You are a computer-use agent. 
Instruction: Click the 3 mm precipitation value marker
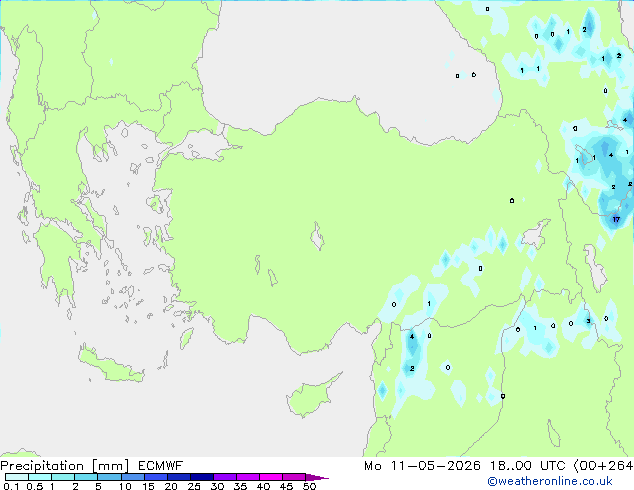tap(588, 321)
